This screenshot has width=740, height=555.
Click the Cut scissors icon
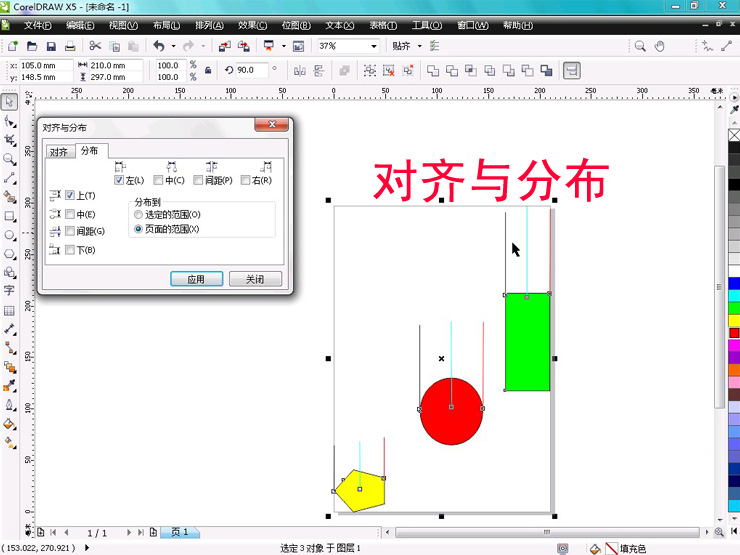point(95,46)
